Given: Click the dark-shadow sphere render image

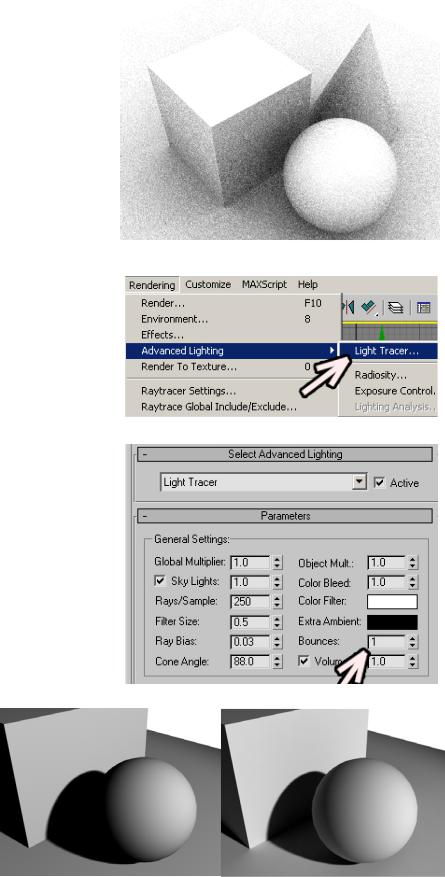Looking at the screenshot, I should pyautogui.click(x=110, y=792).
